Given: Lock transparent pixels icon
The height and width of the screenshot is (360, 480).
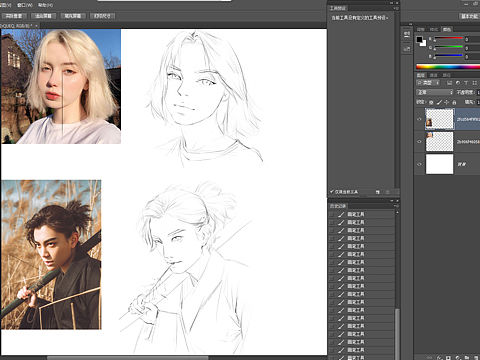Looking at the screenshot, I should pos(431,102).
